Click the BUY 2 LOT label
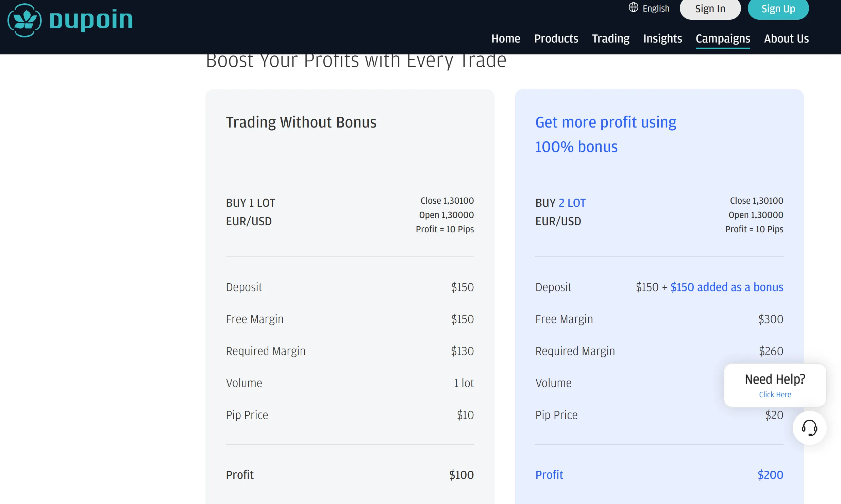The width and height of the screenshot is (841, 504). 560,203
